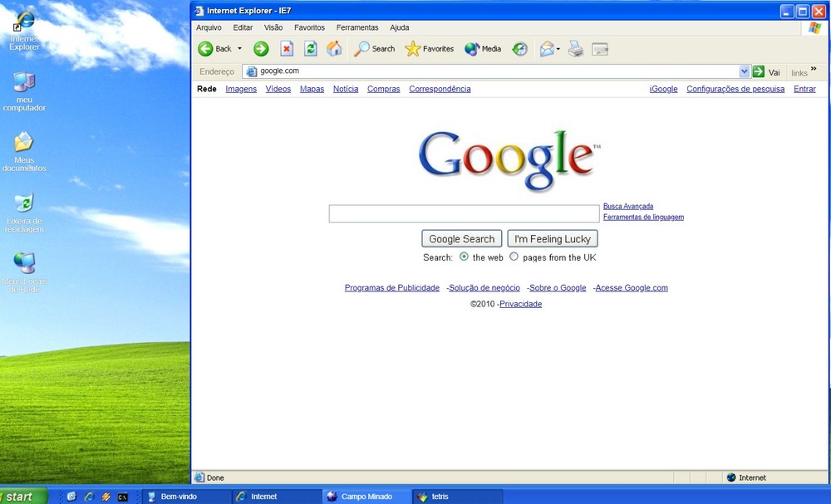This screenshot has height=504, width=831.
Task: Click inside the Google search box
Action: coord(465,214)
